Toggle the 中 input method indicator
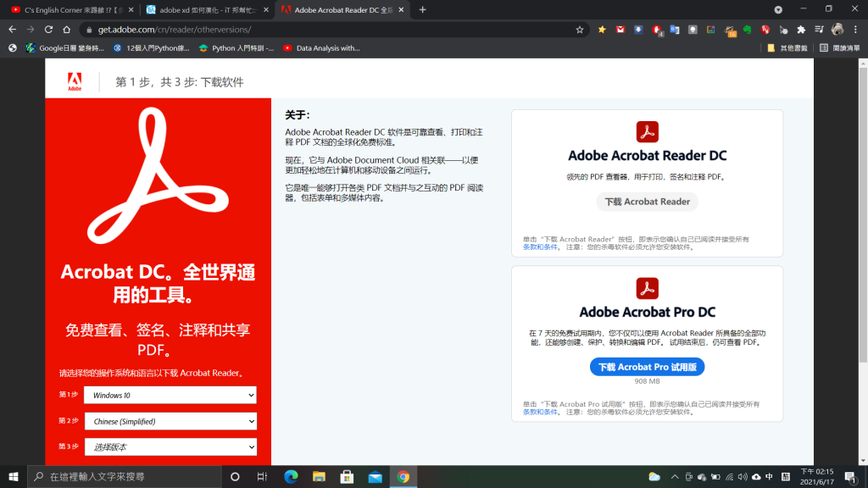Viewport: 868px width, 488px height. coord(769,476)
